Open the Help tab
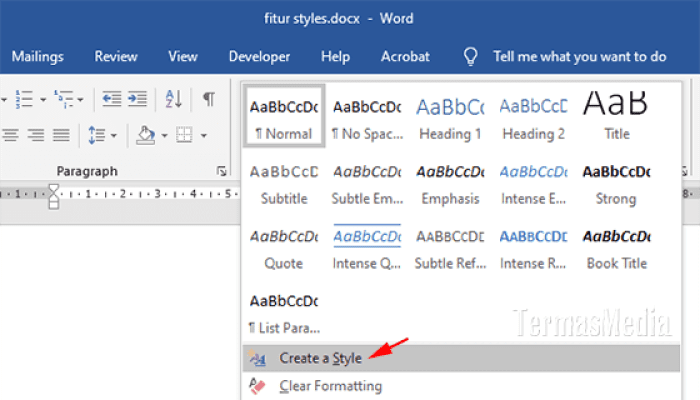 point(335,57)
